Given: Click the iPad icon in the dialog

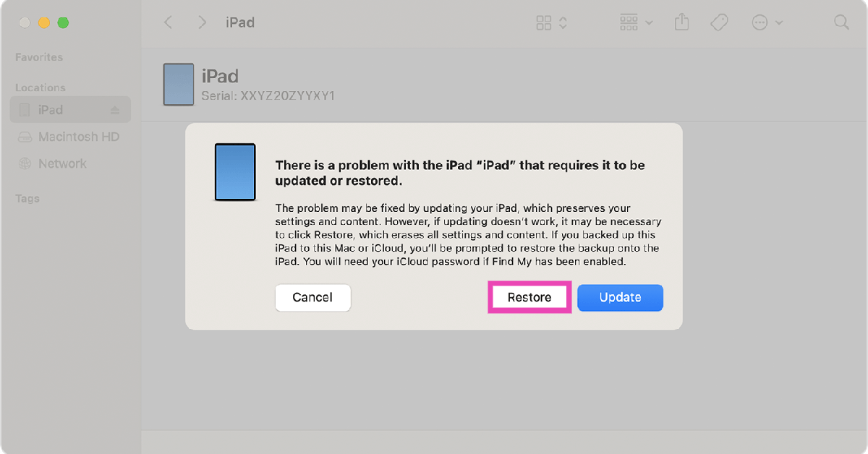Looking at the screenshot, I should point(235,172).
